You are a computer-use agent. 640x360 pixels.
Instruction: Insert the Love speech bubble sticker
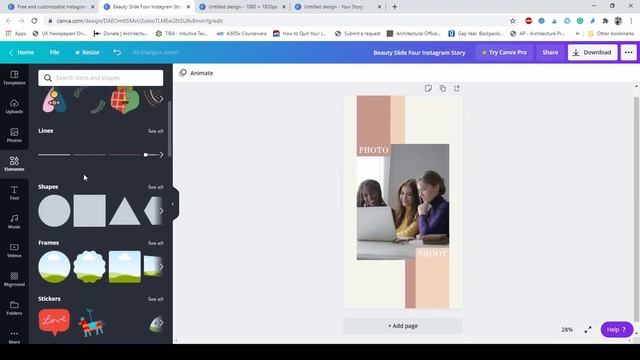coord(54,322)
